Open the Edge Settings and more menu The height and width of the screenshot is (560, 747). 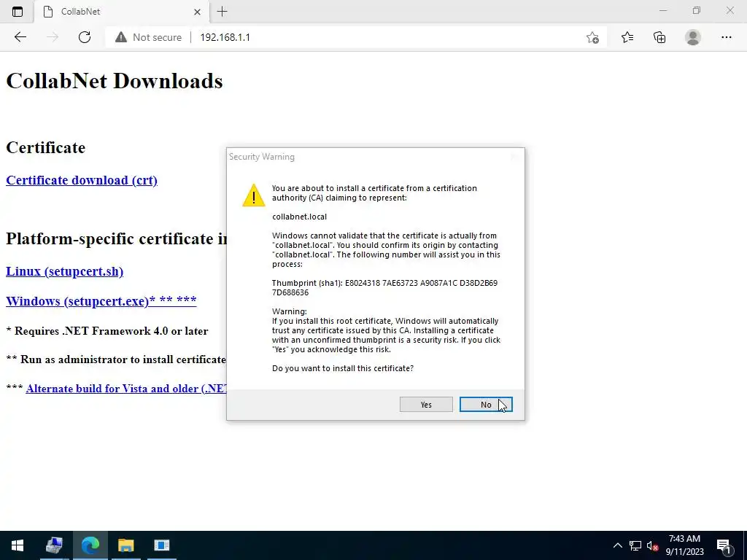pyautogui.click(x=726, y=37)
